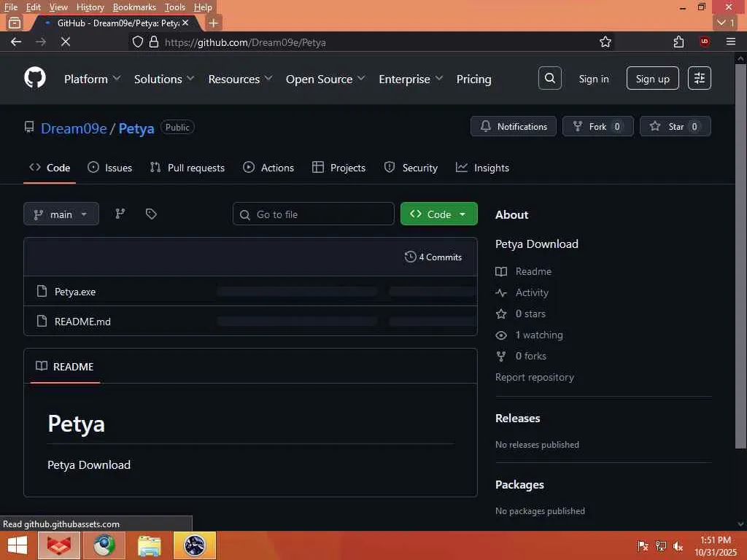The height and width of the screenshot is (560, 747).
Task: Click the Readme link in About
Action: pyautogui.click(x=533, y=271)
